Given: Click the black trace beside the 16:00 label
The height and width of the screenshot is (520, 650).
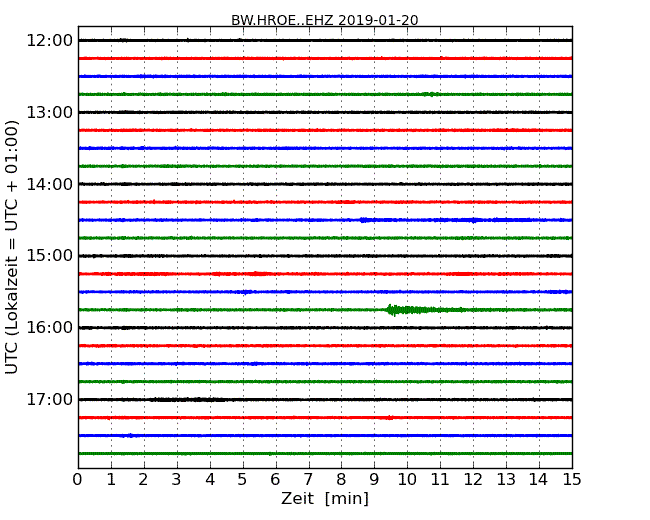Looking at the screenshot, I should 325,328.
